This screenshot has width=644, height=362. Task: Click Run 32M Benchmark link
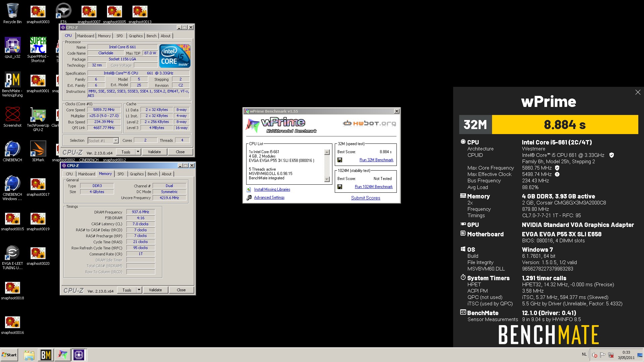(x=376, y=160)
